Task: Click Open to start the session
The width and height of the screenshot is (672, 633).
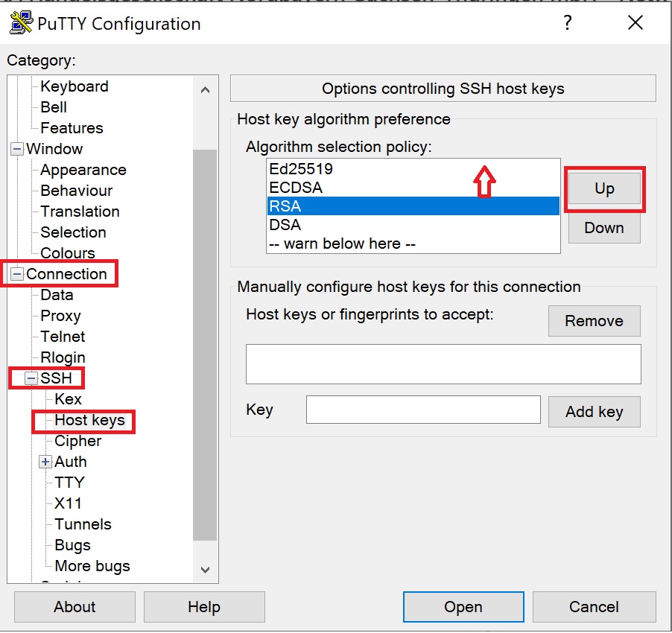Action: 463,607
